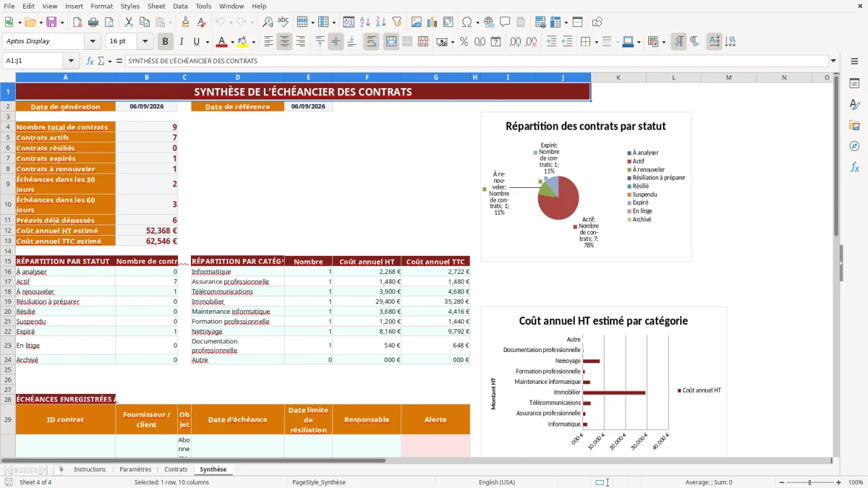
Task: Toggle the AutoFilter funnel icon
Action: (396, 22)
